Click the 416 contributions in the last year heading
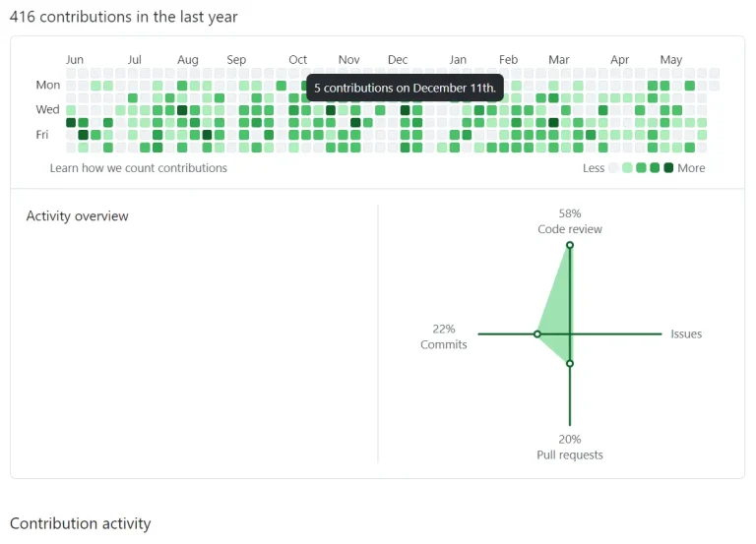Screen dimensions: 756x544 tap(123, 17)
